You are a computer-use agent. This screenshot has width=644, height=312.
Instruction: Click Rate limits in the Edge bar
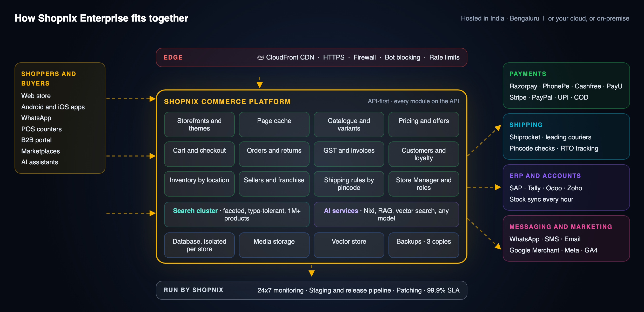[444, 57]
